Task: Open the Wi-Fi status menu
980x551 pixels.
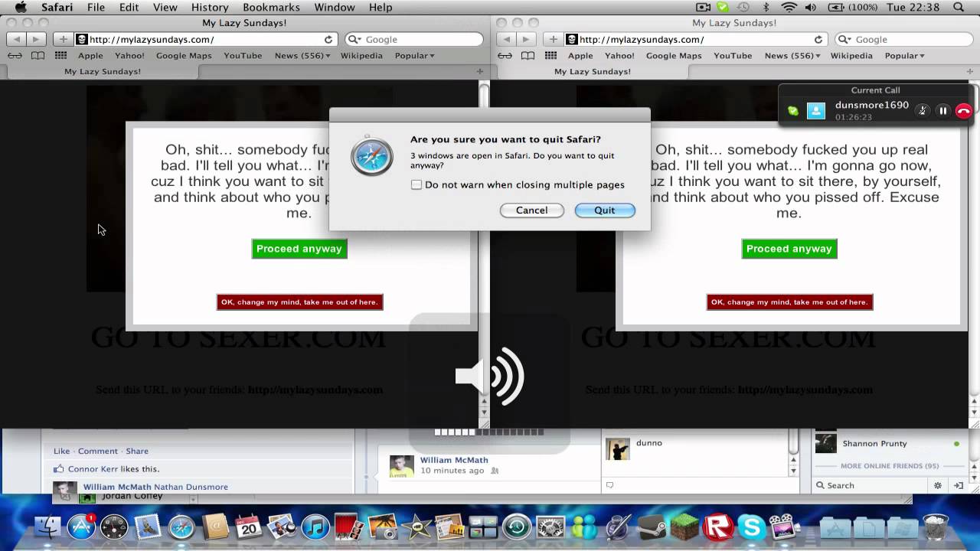Action: coord(789,7)
